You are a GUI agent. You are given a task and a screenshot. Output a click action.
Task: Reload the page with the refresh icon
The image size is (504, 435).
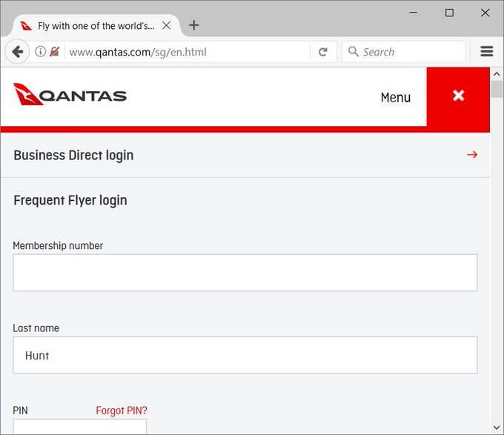[x=322, y=52]
